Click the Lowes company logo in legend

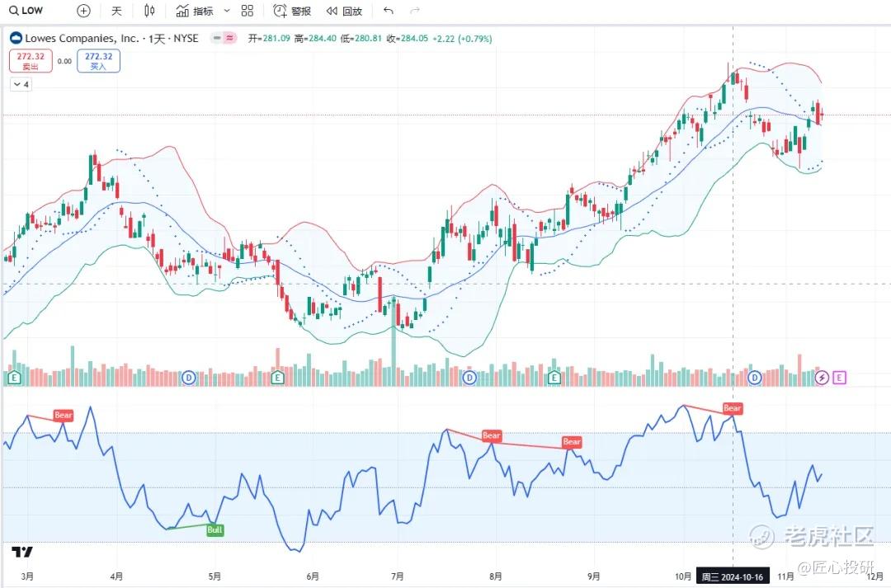(x=16, y=38)
